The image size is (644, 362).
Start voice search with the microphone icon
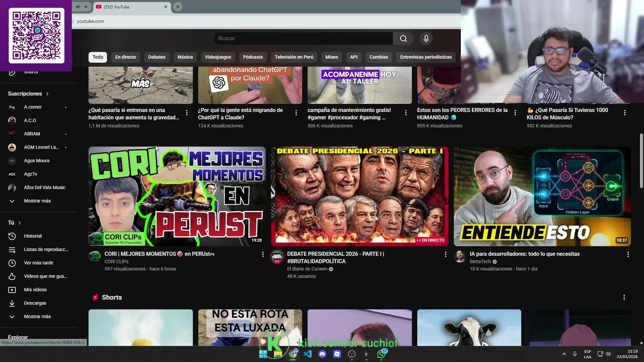point(426,39)
